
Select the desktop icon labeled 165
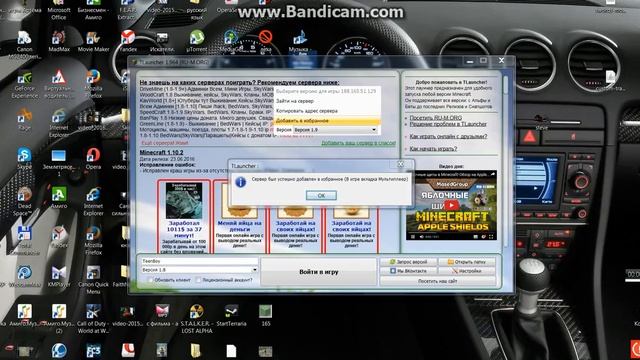266,316
